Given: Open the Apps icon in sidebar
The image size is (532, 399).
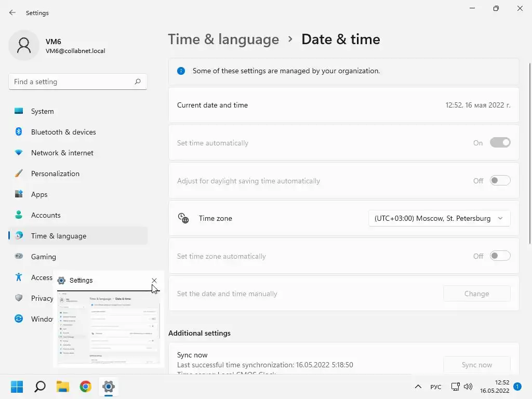Looking at the screenshot, I should 19,194.
